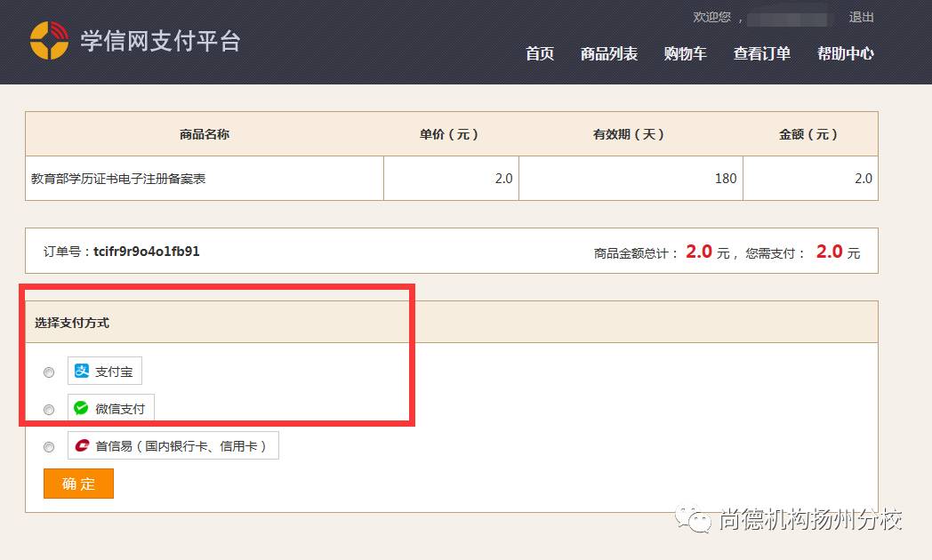The width and height of the screenshot is (932, 560).
Task: Open the 首页 menu item
Action: pos(540,53)
